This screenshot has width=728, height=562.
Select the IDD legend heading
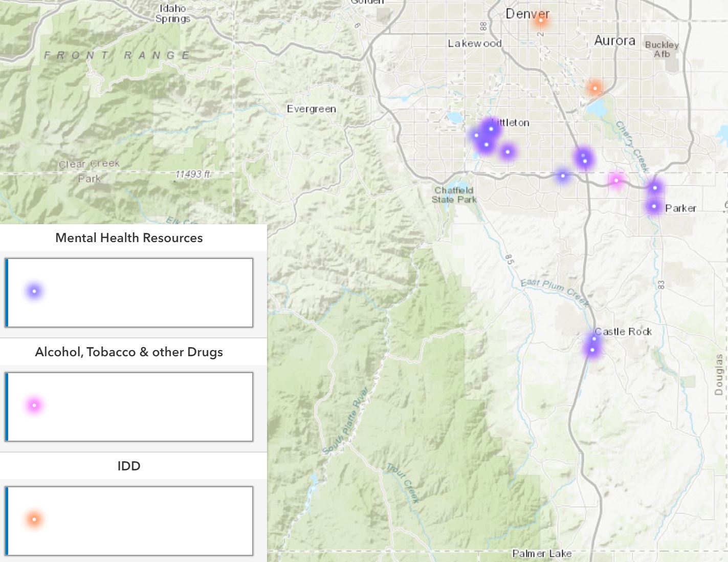(x=129, y=466)
